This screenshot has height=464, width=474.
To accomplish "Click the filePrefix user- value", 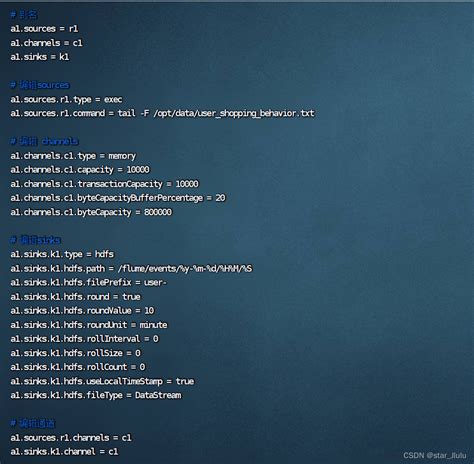I will coord(155,282).
